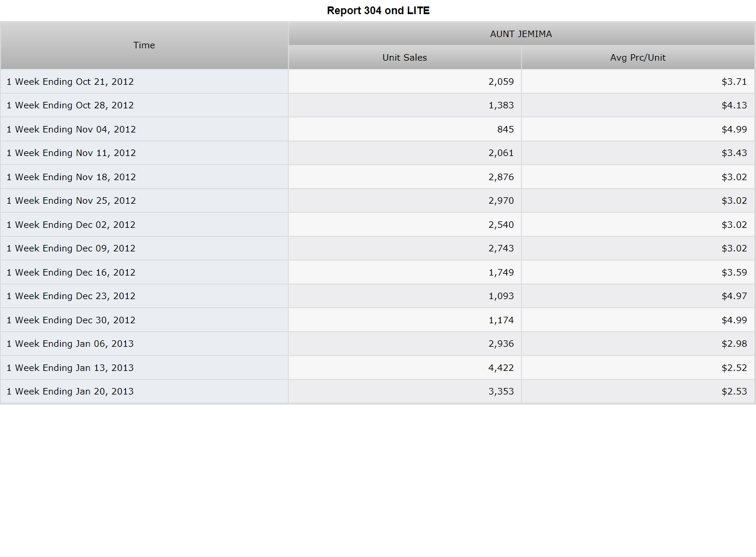Select row '1 Week Ending Nov 18, 2012'

[x=377, y=177]
